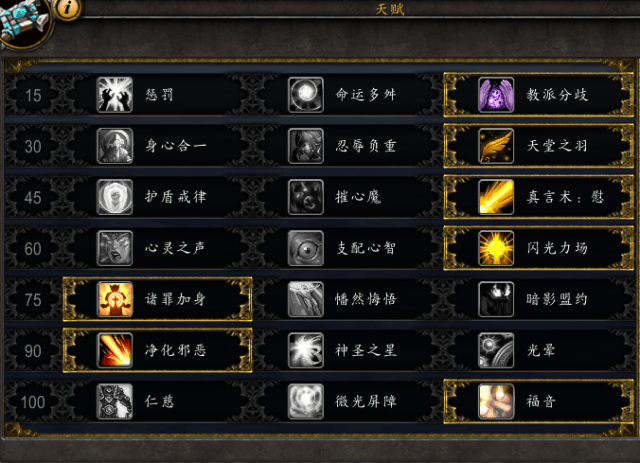Choose the 幡然悔悟 talent label
The width and height of the screenshot is (640, 463).
coord(366,299)
